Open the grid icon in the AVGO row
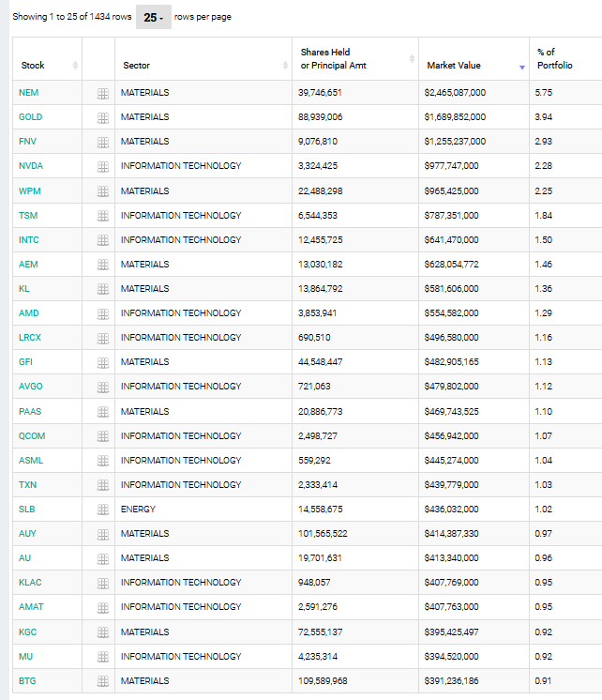The width and height of the screenshot is (602, 700). (x=103, y=388)
